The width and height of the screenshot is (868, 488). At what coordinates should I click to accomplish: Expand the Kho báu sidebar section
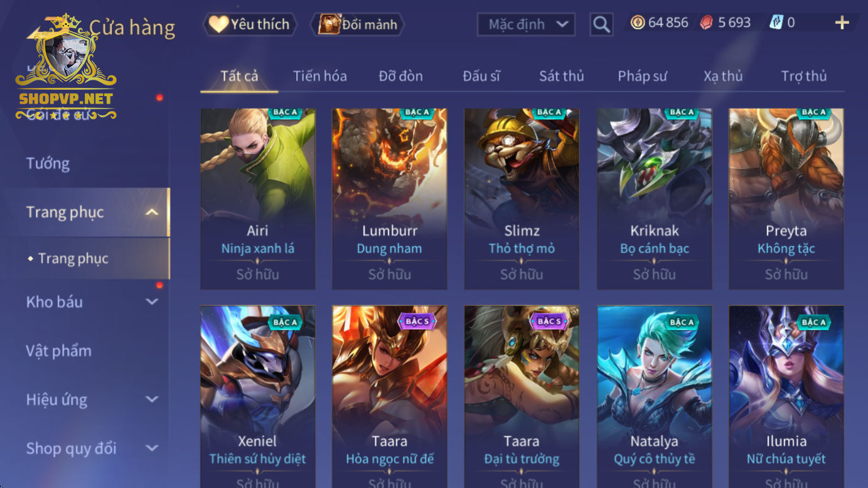[x=152, y=302]
